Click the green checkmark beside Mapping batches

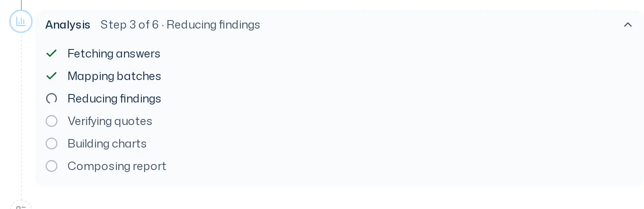click(x=52, y=76)
